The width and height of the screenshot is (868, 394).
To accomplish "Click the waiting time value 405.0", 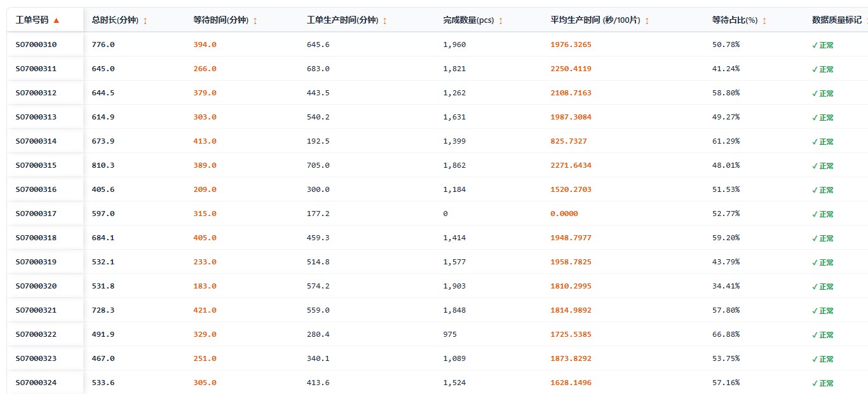I will coord(205,238).
